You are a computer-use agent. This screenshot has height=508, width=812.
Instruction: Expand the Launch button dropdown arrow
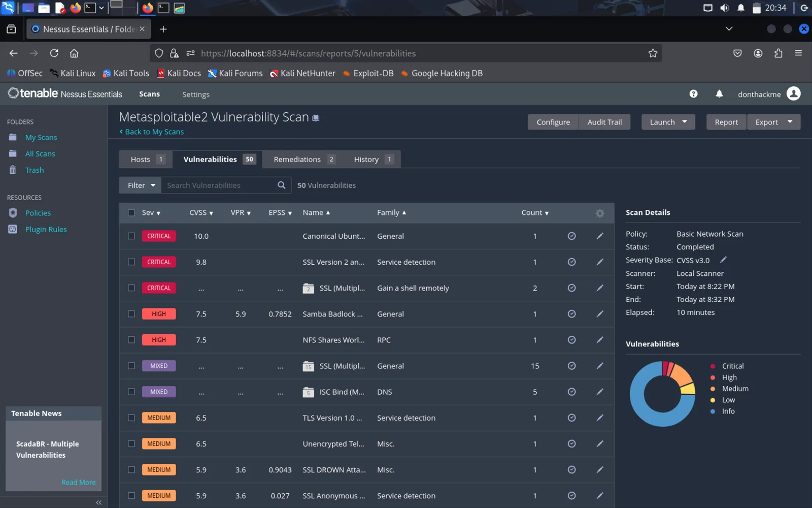685,122
